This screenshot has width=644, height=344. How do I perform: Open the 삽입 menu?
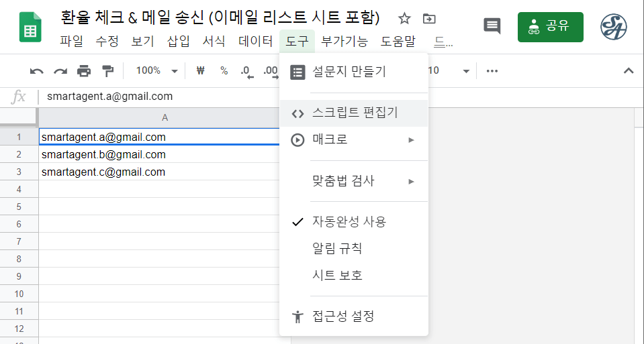[178, 41]
